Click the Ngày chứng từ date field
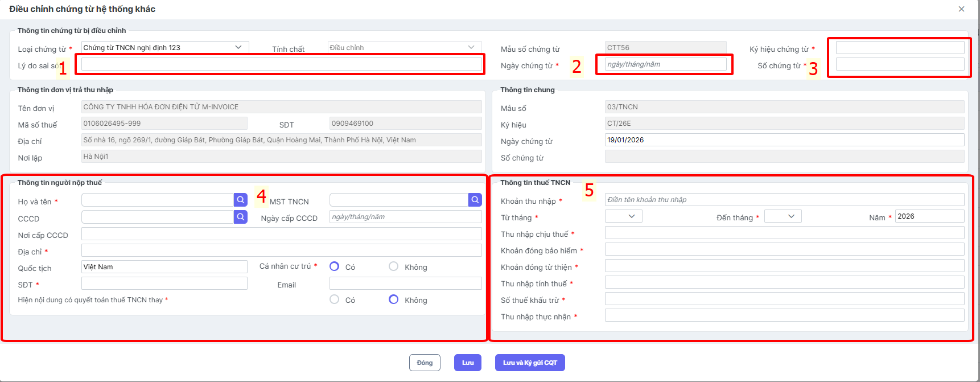The height and width of the screenshot is (382, 980). click(x=665, y=64)
